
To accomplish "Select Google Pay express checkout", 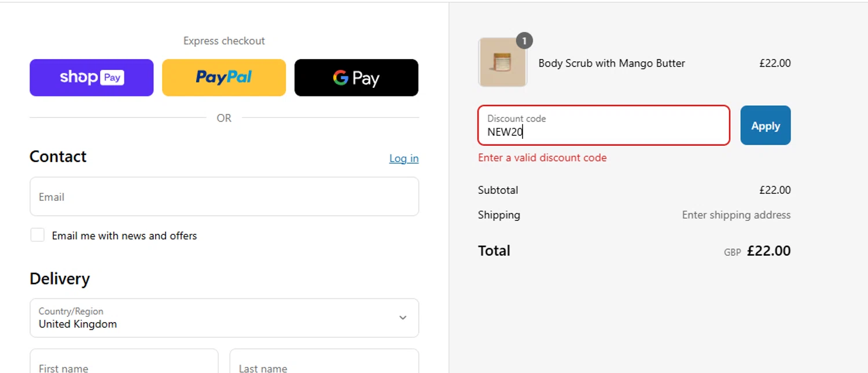I will (x=356, y=77).
